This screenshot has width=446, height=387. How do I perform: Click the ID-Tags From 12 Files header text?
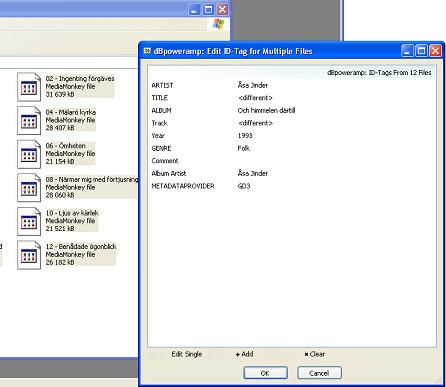click(x=379, y=73)
